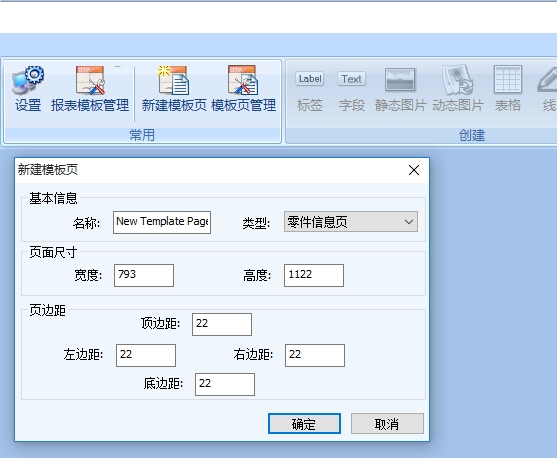Click the 顶边距 top margin field

click(x=222, y=324)
